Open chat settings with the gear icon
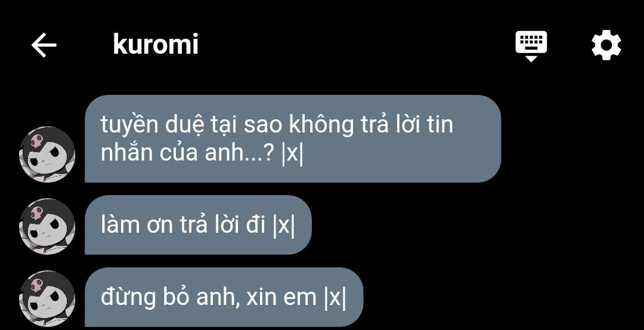The height and width of the screenshot is (330, 644). 606,45
